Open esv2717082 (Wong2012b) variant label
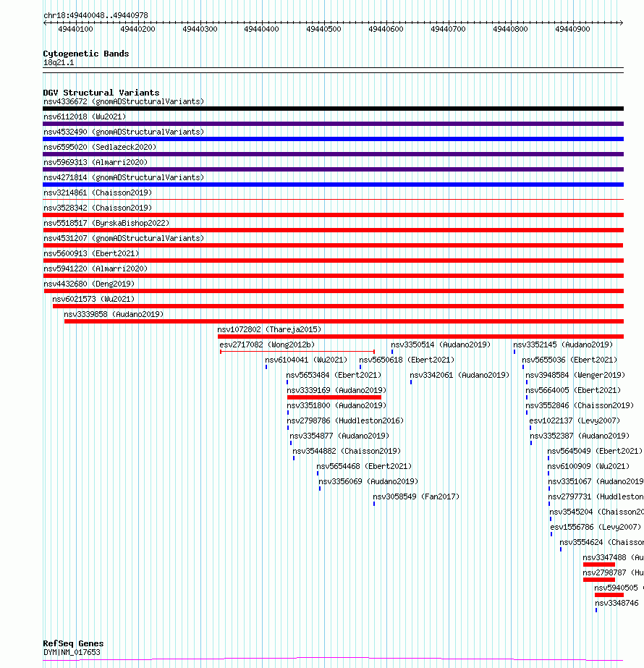Viewport: 644px width, 668px height. pyautogui.click(x=267, y=344)
